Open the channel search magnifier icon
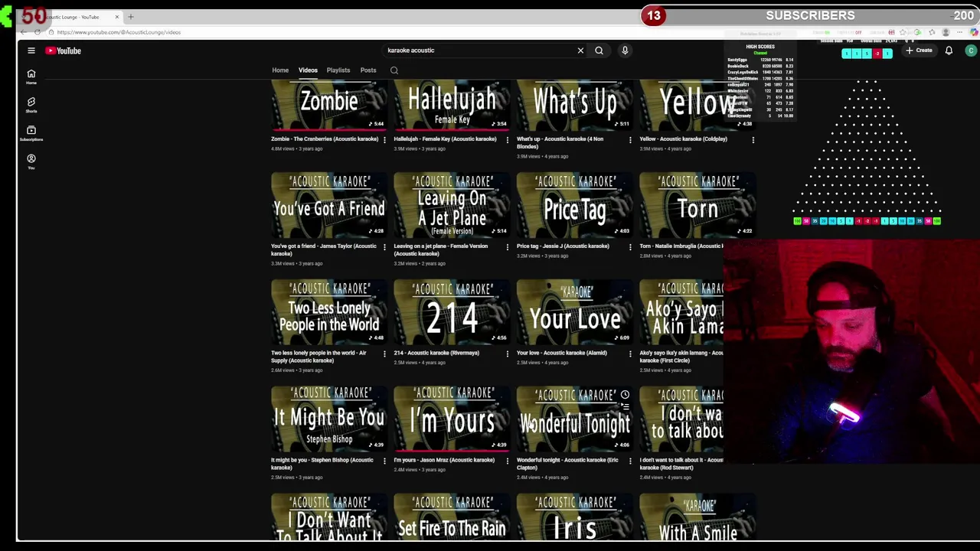The height and width of the screenshot is (551, 980). pyautogui.click(x=394, y=70)
